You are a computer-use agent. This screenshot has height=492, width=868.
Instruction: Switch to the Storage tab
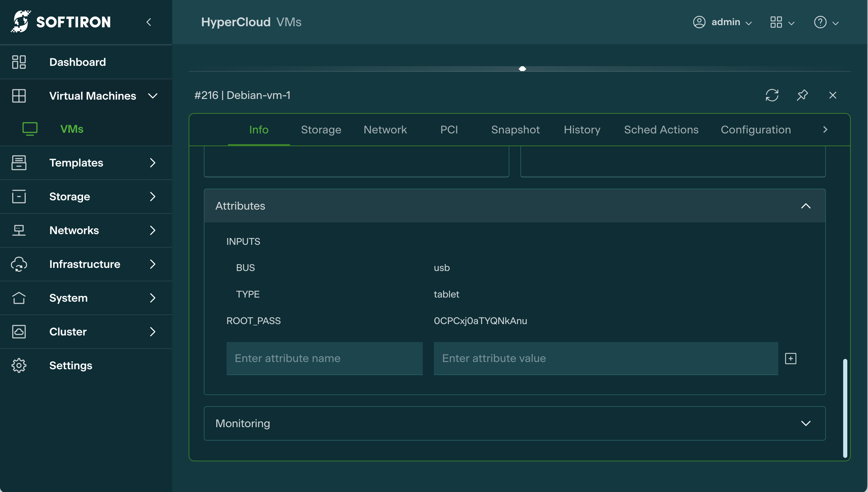321,130
